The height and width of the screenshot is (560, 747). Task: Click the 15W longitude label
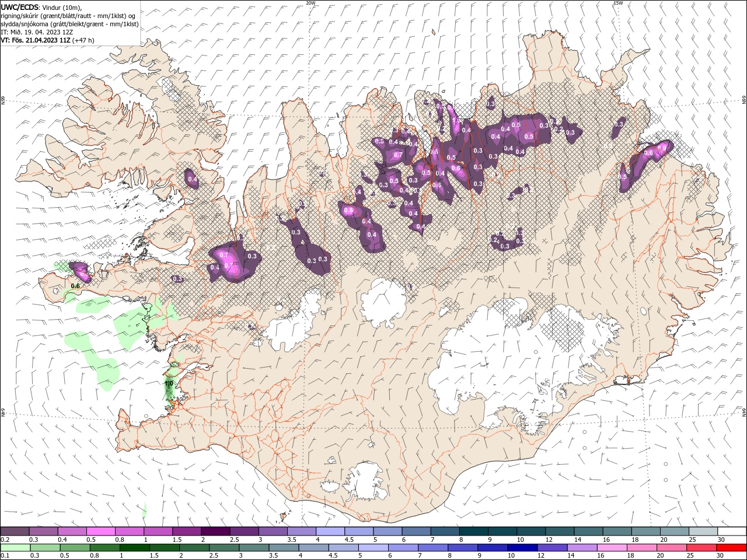[x=618, y=3]
